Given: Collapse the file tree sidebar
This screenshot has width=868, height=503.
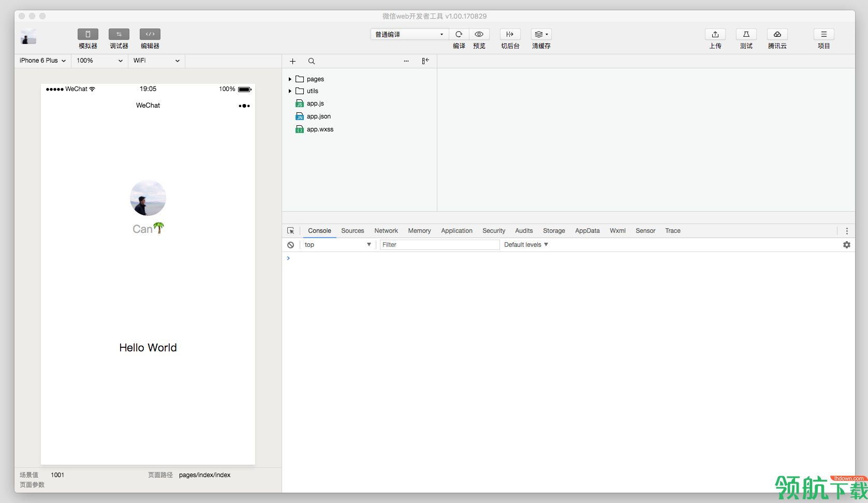Looking at the screenshot, I should pos(425,61).
